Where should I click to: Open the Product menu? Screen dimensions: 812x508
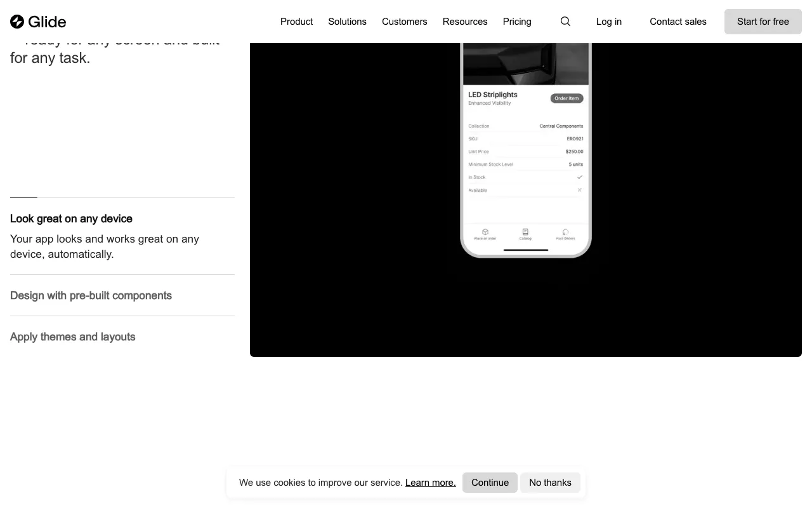point(296,22)
